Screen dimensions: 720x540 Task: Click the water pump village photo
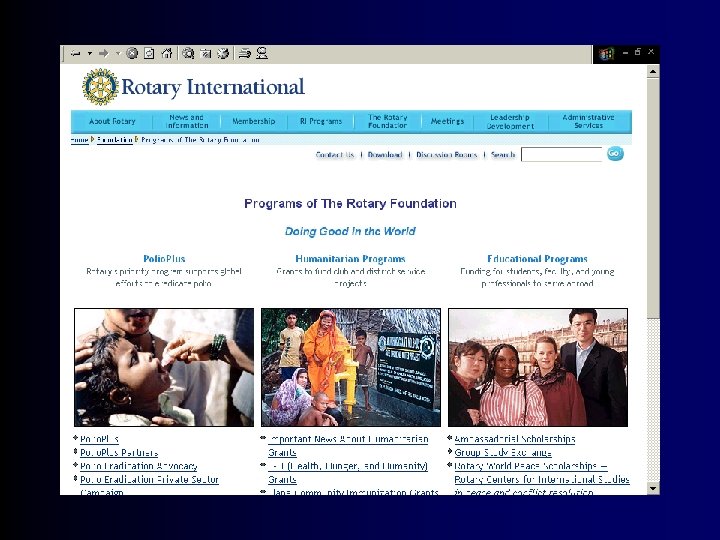351,367
